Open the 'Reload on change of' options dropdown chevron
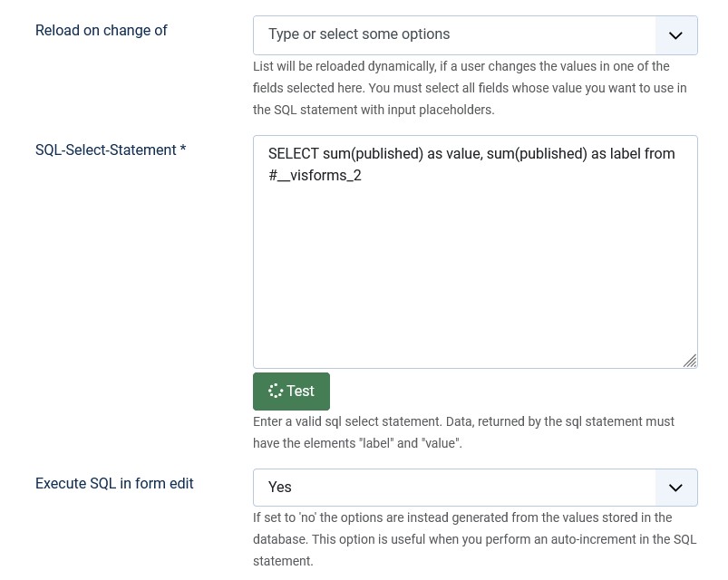 pos(675,34)
